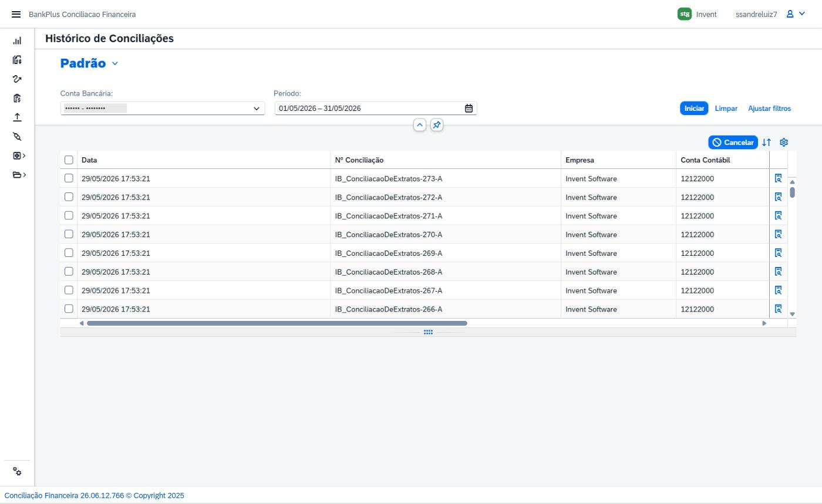Screen dimensions: 822x504
Task: Check the row IB_ConciliacaoDeExtratos-272-A
Action: (69, 197)
